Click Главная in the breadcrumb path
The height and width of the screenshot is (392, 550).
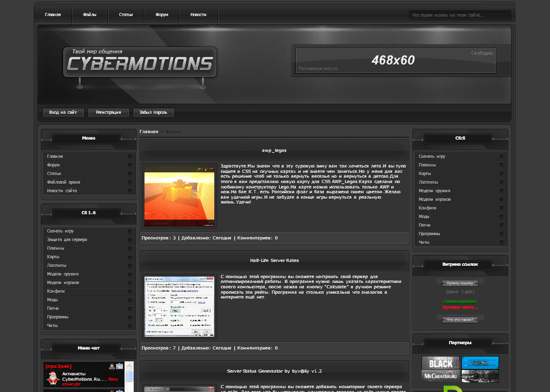[x=149, y=132]
